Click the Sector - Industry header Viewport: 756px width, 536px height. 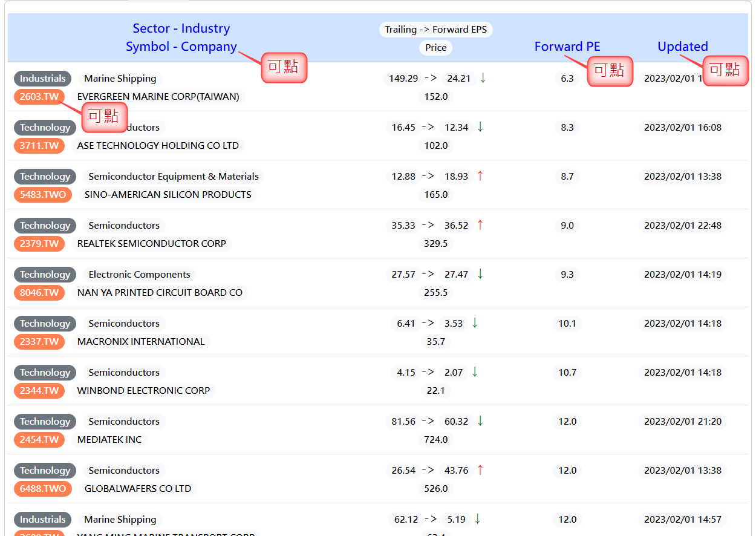point(181,28)
